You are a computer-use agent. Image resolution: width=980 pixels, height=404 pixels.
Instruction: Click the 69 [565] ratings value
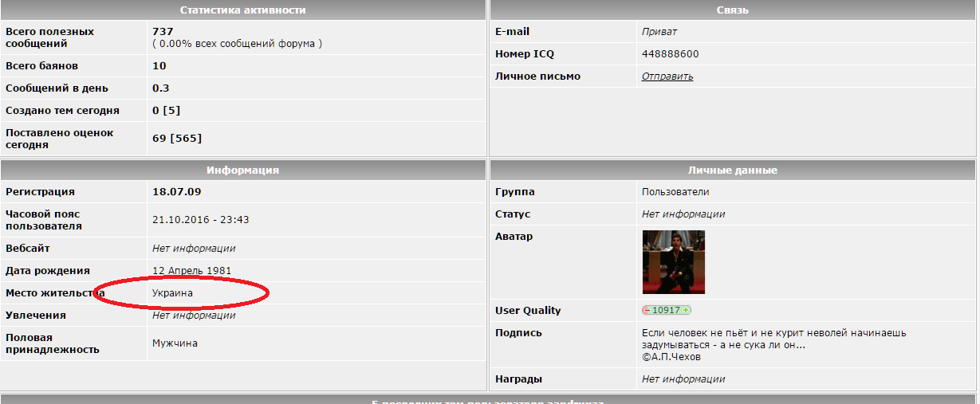(x=177, y=139)
